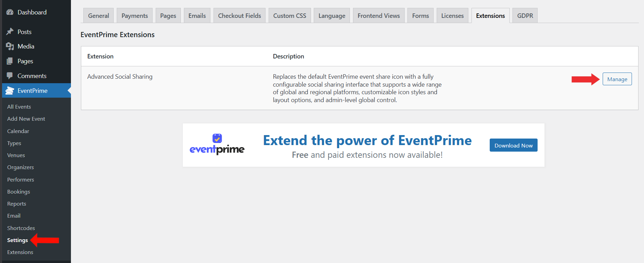This screenshot has width=644, height=263.
Task: Click the Posts pushpin icon
Action: 10,32
